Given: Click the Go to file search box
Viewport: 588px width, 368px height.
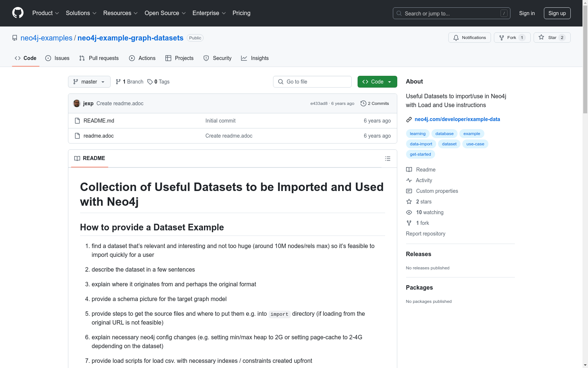Looking at the screenshot, I should point(312,82).
